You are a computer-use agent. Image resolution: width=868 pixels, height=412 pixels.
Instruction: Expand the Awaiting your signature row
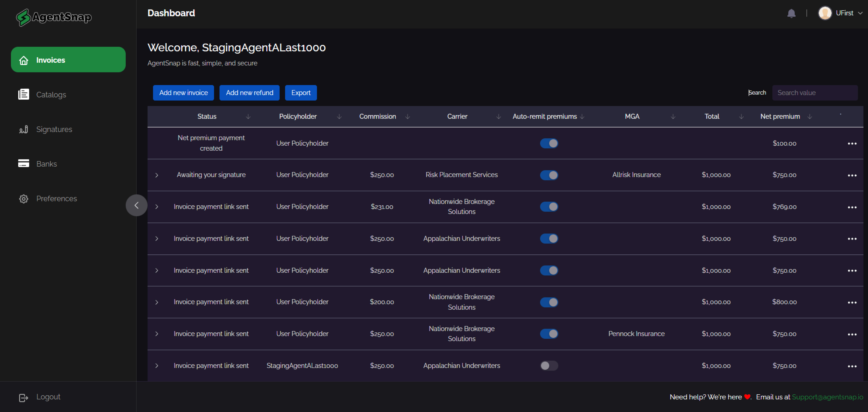point(157,175)
